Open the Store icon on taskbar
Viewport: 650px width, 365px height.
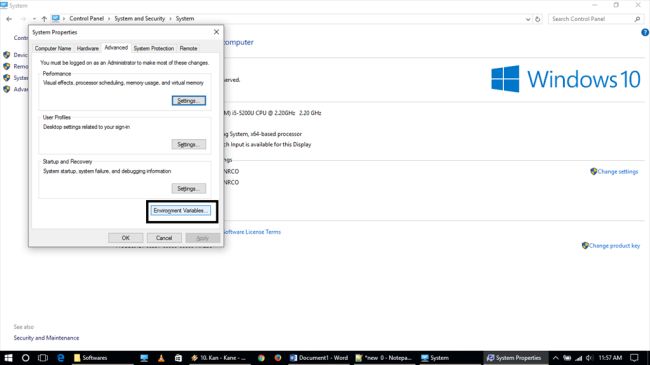tap(178, 358)
